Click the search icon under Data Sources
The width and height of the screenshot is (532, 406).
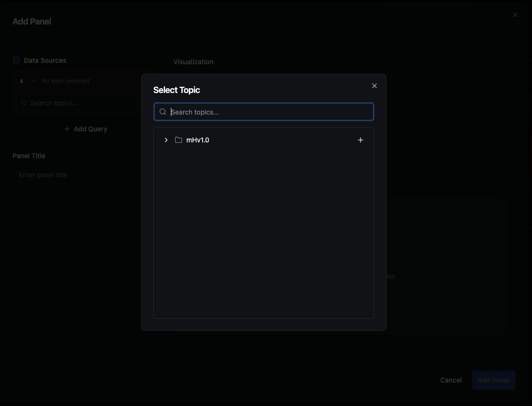(24, 103)
